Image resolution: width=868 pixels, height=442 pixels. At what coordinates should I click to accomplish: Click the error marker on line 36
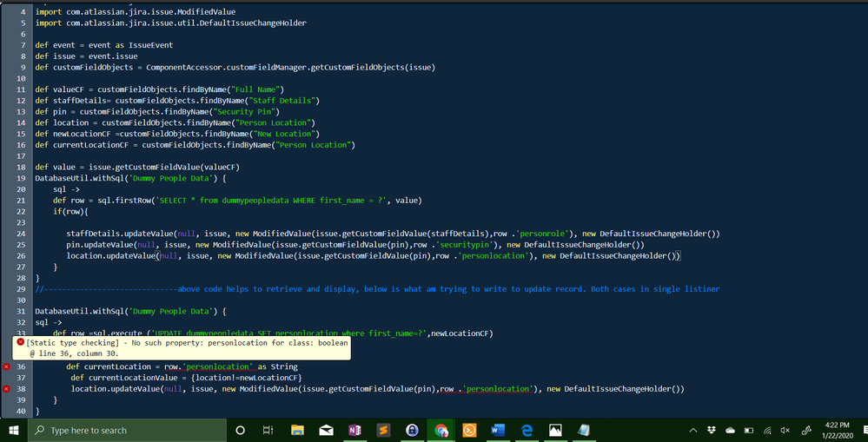(6, 366)
